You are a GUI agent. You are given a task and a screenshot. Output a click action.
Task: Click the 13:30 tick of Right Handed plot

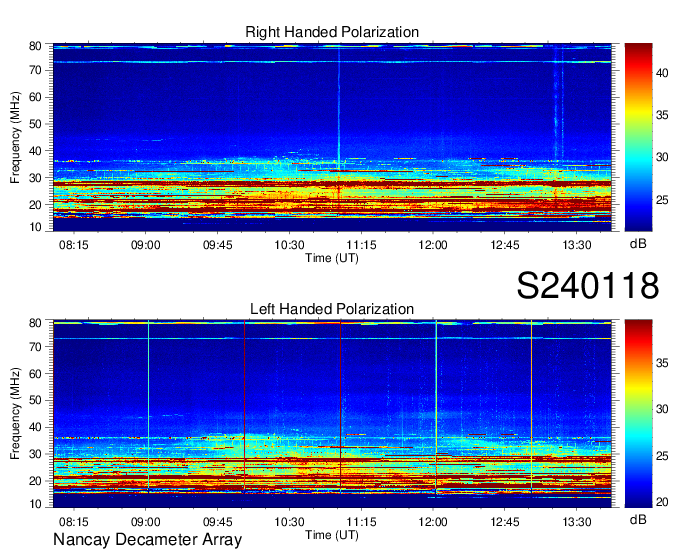click(577, 245)
